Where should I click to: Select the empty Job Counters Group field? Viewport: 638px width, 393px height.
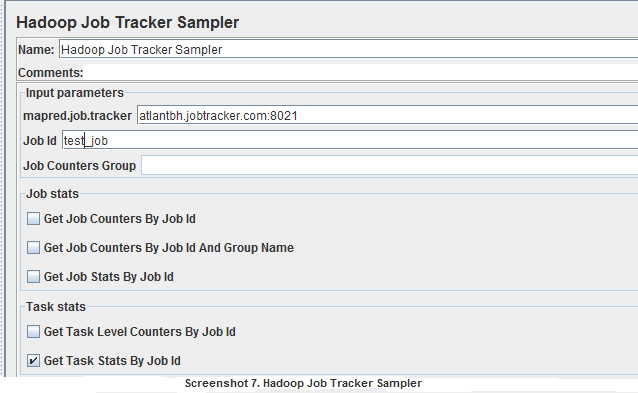[x=389, y=166]
